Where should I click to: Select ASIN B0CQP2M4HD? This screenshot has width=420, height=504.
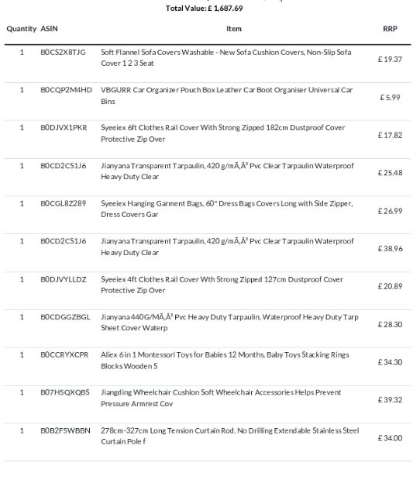click(x=66, y=90)
